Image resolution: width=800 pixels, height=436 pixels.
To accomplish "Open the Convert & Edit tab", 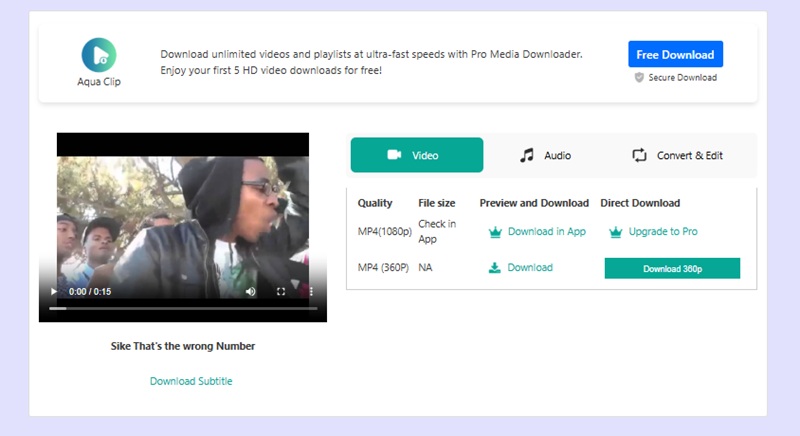I will pos(678,155).
